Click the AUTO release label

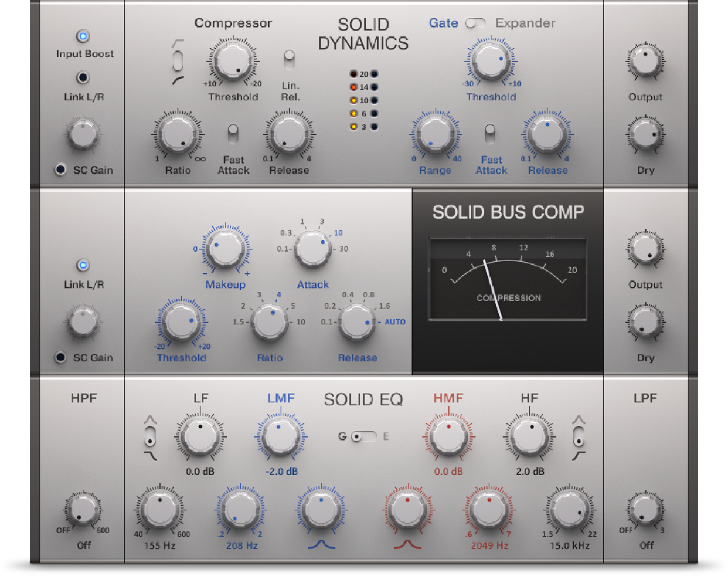click(x=394, y=322)
